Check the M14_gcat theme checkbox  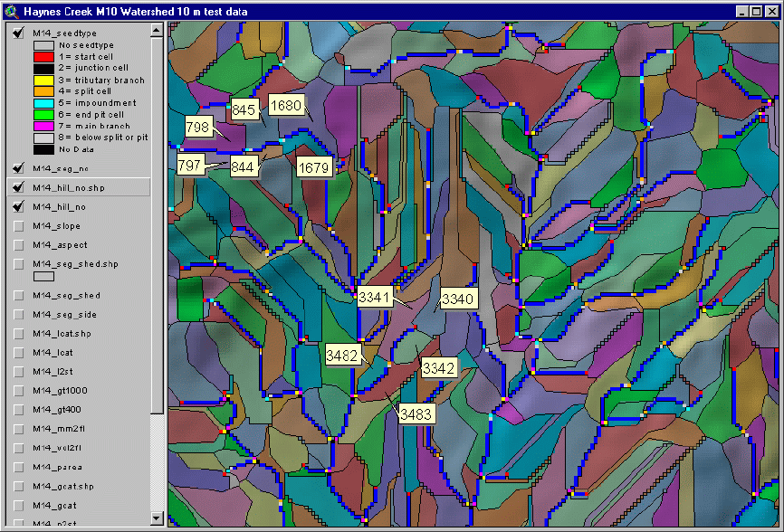18,505
